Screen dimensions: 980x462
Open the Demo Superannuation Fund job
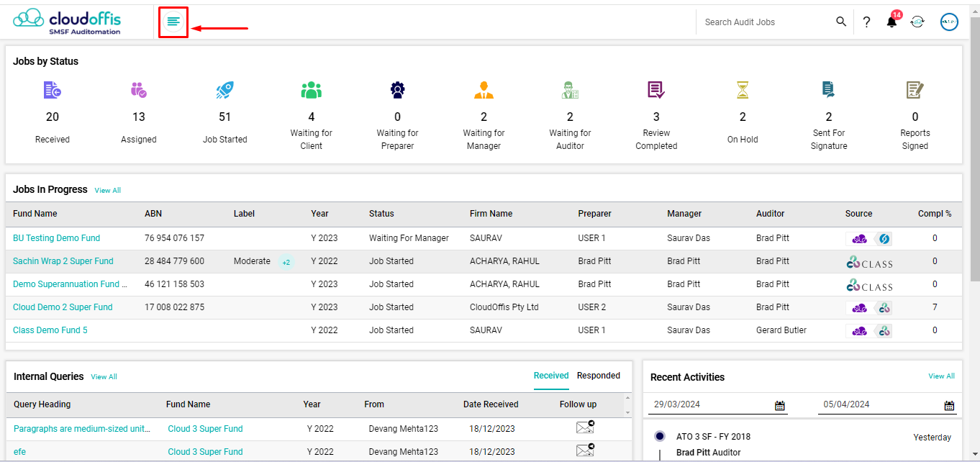click(x=71, y=284)
